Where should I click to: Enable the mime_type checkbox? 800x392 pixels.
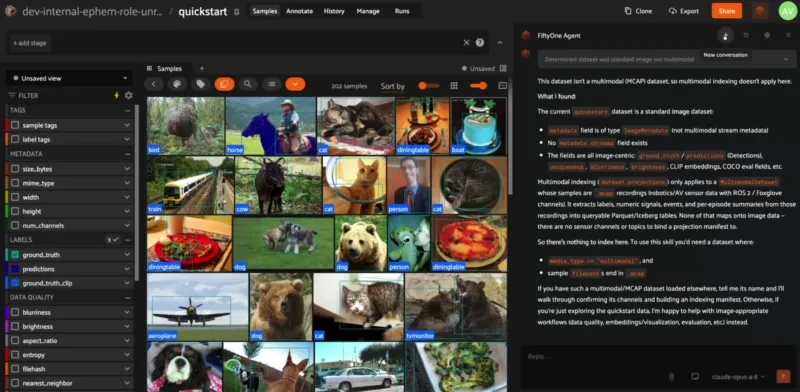[15, 183]
